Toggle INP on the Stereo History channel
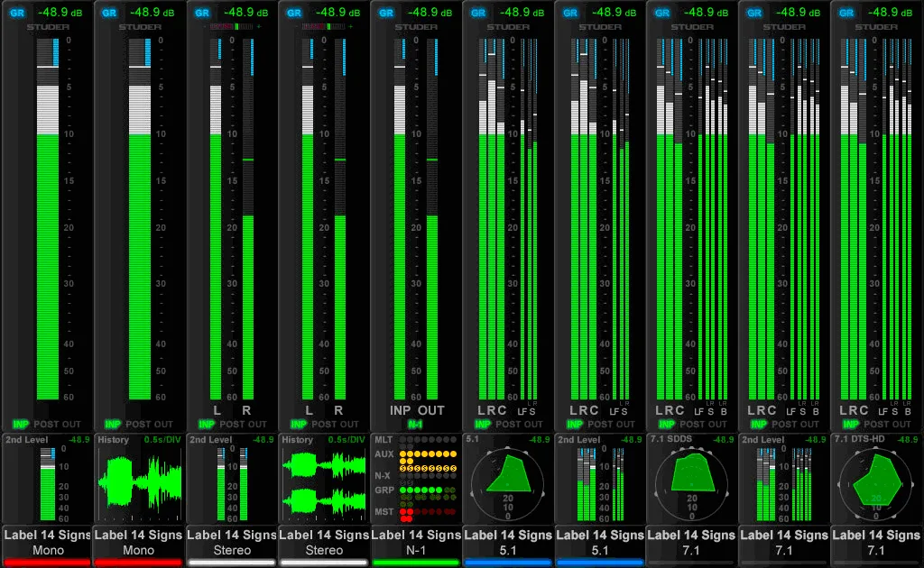This screenshot has height=568, width=924. coord(299,424)
